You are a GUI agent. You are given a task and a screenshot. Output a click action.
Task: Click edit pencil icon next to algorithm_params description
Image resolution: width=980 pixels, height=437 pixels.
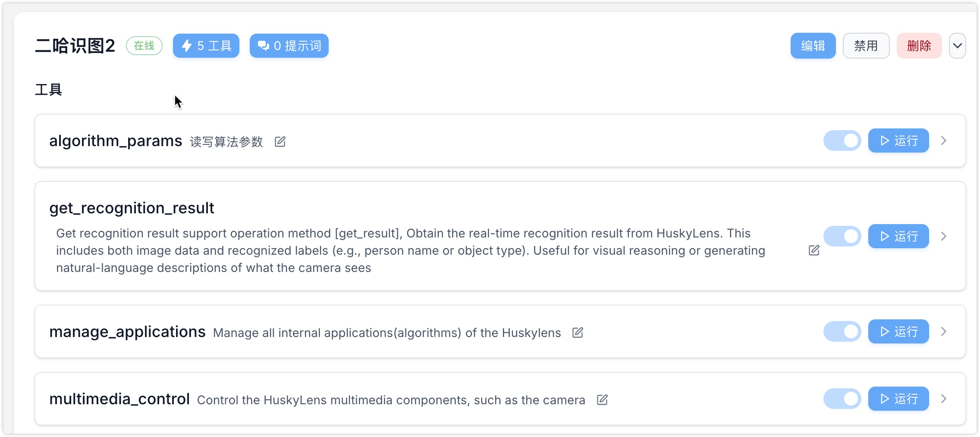pos(280,141)
